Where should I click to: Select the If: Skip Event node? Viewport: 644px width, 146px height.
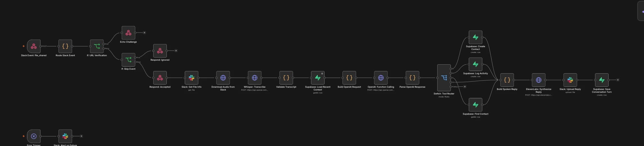tap(128, 60)
